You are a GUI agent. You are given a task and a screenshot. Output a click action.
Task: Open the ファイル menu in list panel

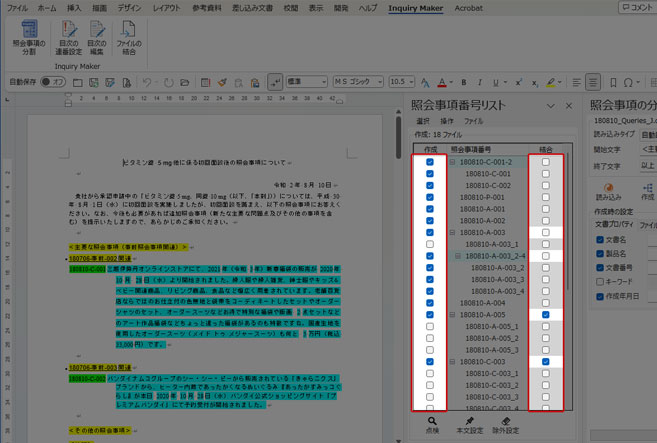tap(473, 120)
